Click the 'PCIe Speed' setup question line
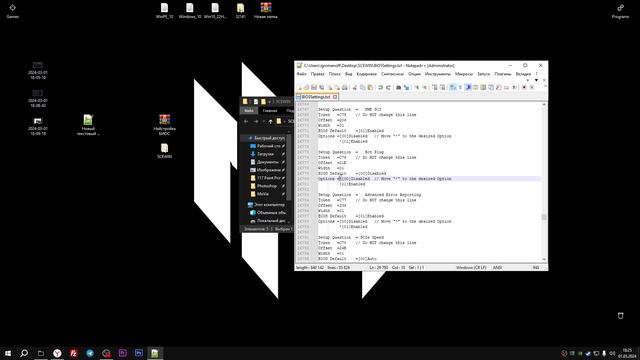The width and height of the screenshot is (640, 360). click(x=351, y=237)
